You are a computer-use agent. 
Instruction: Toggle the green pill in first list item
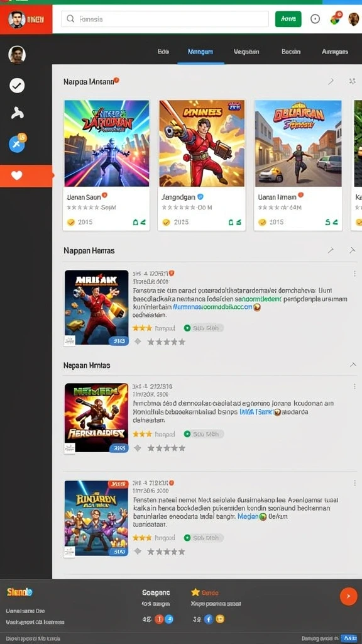click(x=203, y=328)
